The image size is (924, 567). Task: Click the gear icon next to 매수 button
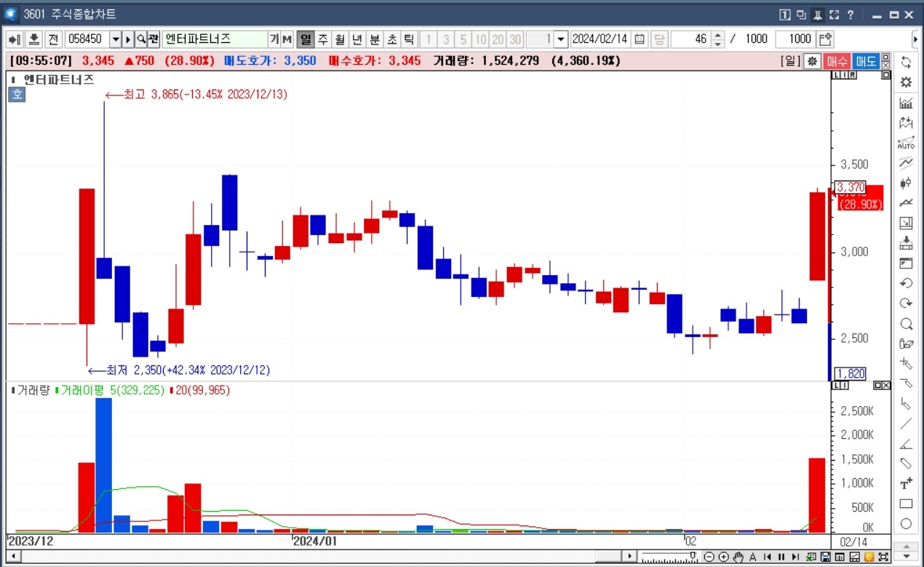(812, 61)
